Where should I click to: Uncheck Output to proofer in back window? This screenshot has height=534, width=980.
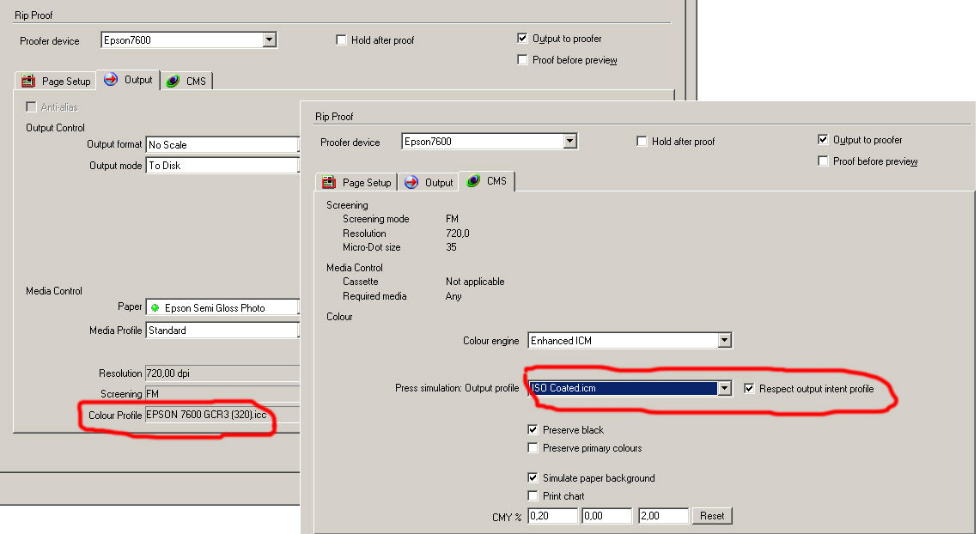[522, 38]
